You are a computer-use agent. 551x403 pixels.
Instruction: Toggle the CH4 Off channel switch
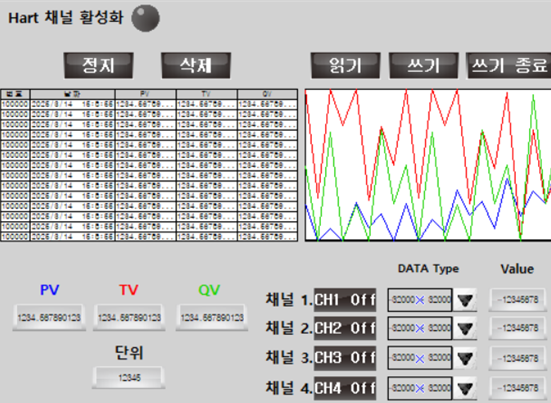pos(345,388)
